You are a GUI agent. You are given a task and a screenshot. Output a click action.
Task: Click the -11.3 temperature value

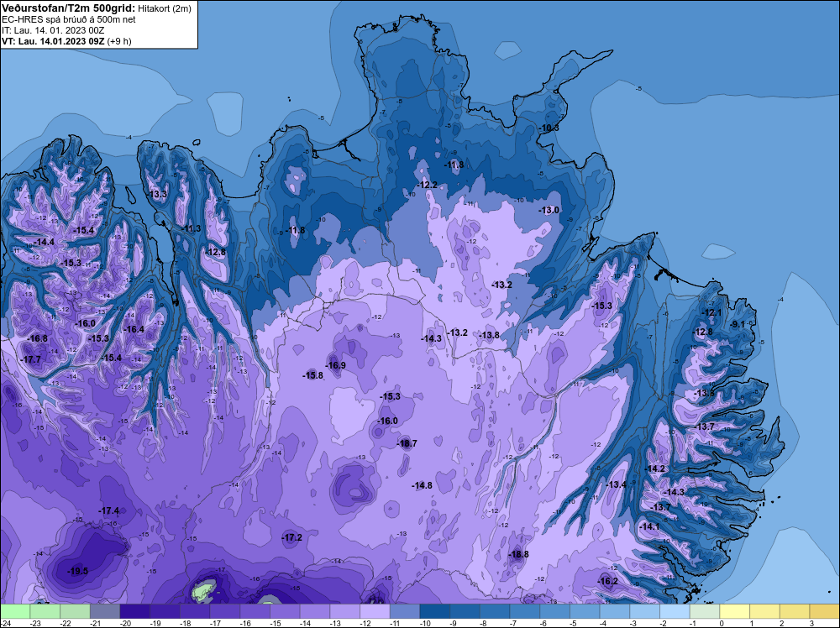click(x=190, y=228)
